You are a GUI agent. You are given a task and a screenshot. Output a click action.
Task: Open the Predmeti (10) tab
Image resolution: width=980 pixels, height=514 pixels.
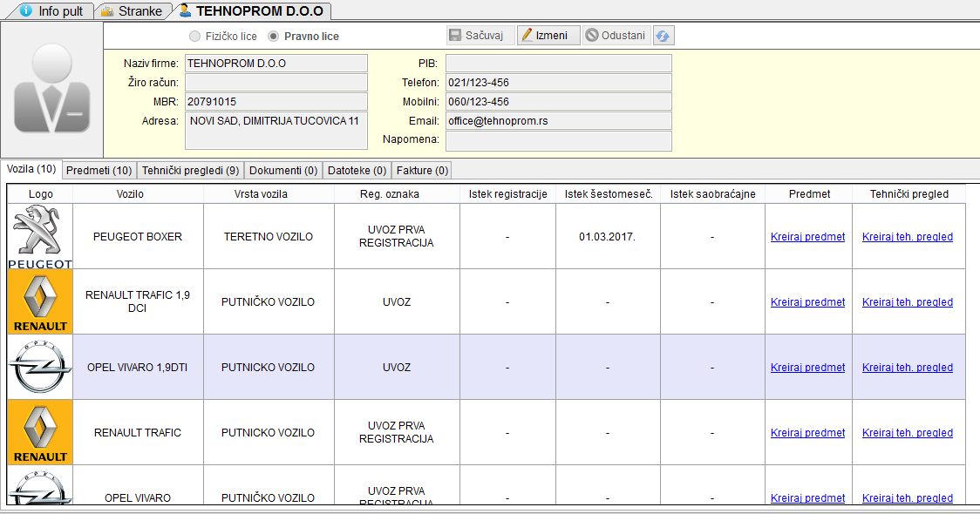(99, 171)
